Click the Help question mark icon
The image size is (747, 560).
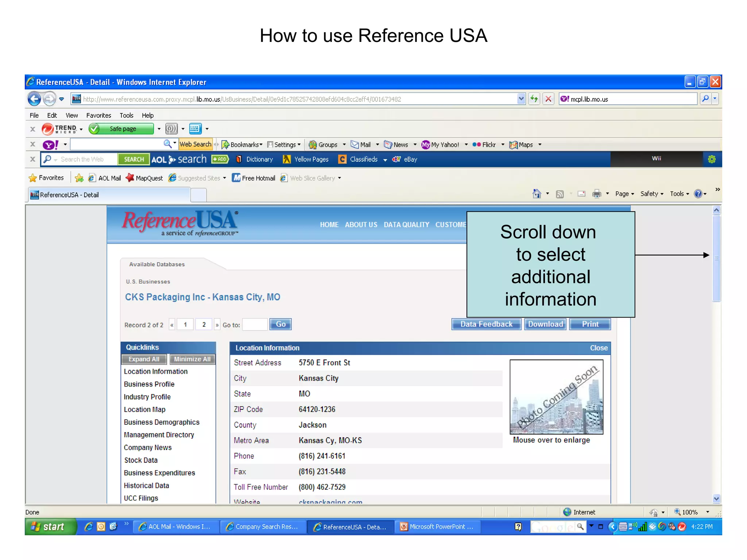coord(698,194)
